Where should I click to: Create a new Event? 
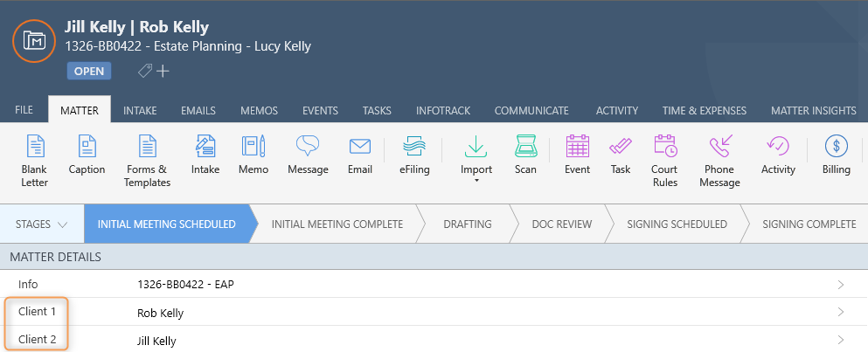point(578,155)
